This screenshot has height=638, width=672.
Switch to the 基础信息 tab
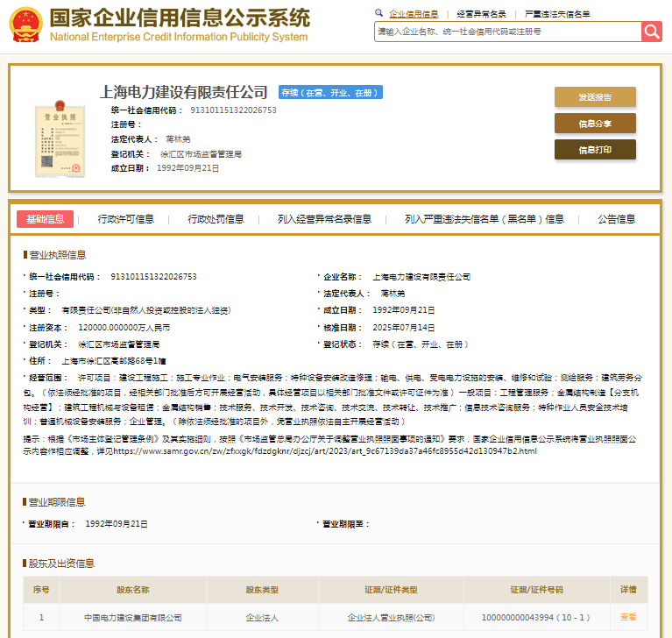point(45,219)
